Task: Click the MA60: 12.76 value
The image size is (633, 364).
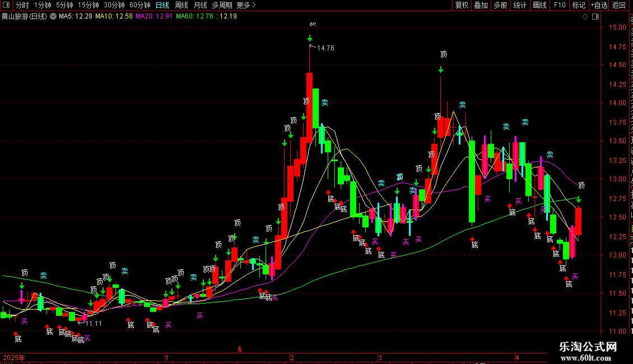Action: tap(194, 17)
